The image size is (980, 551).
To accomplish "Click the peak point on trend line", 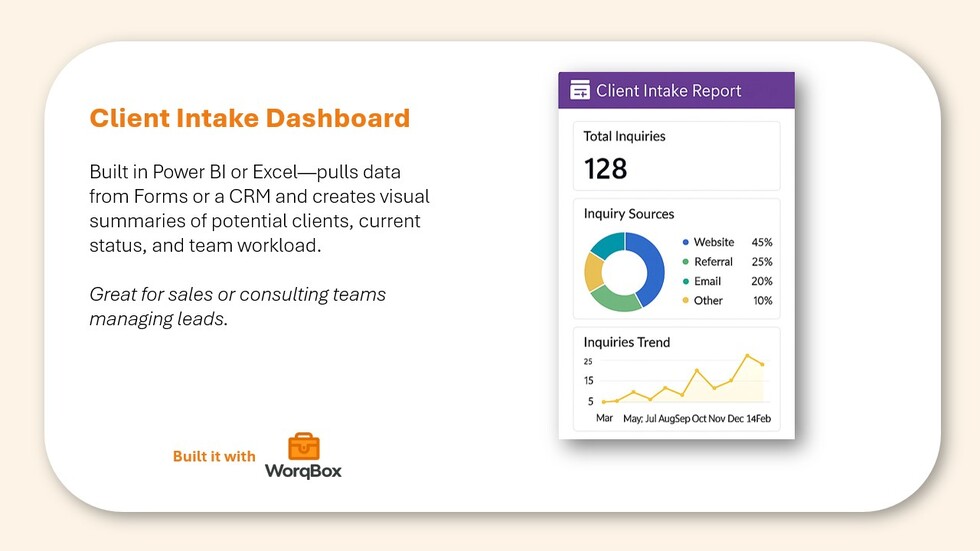I will click(x=747, y=355).
